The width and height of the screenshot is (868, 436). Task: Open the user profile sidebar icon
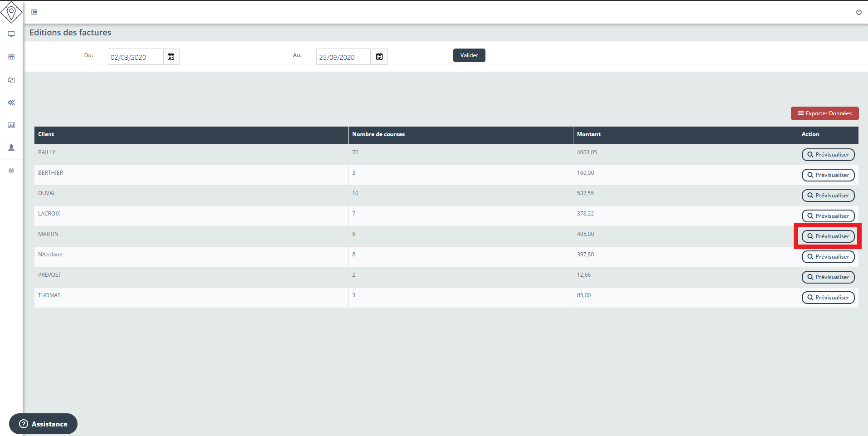pos(11,148)
